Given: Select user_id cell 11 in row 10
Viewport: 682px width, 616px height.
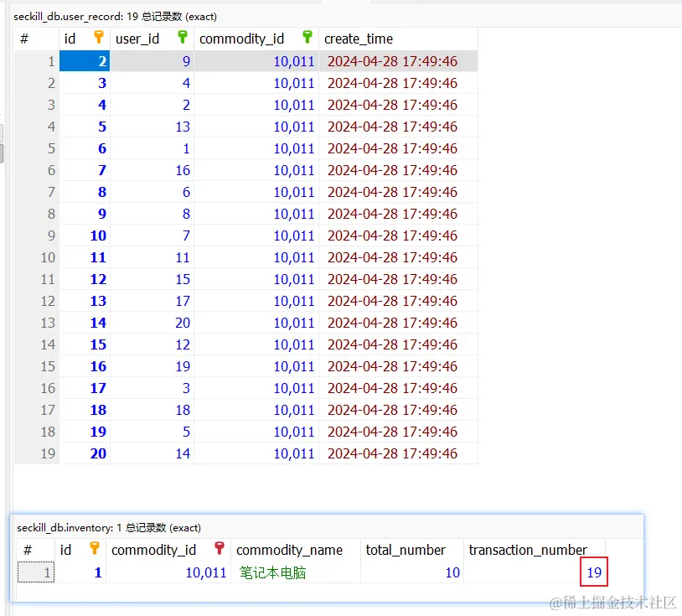Looking at the screenshot, I should coord(152,257).
